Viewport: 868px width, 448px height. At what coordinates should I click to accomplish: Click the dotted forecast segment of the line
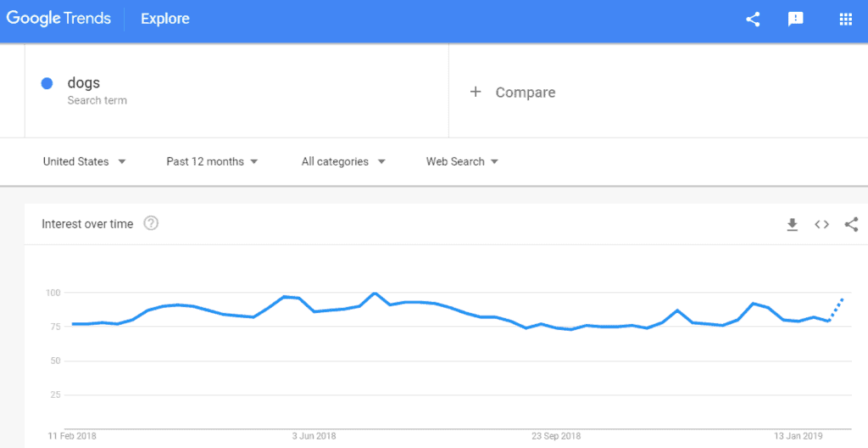836,310
